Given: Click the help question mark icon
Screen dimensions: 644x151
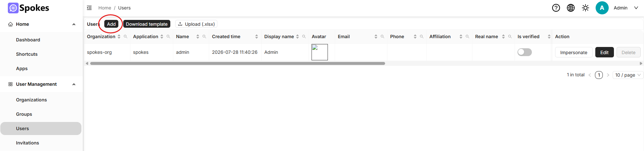Looking at the screenshot, I should click(x=556, y=8).
